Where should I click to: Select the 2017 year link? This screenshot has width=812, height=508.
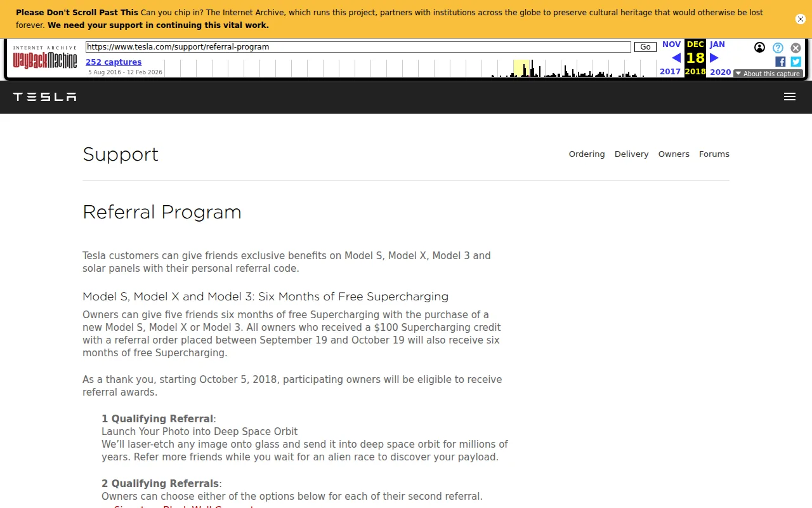(670, 72)
